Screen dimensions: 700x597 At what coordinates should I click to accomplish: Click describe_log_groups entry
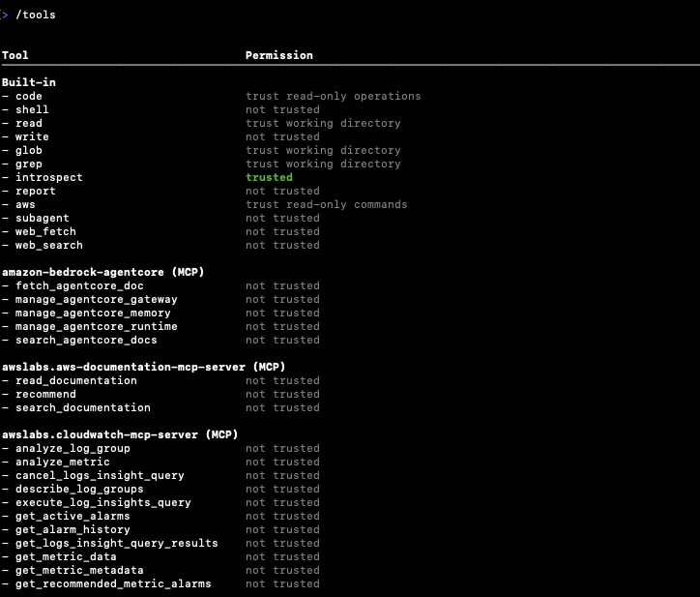point(79,489)
